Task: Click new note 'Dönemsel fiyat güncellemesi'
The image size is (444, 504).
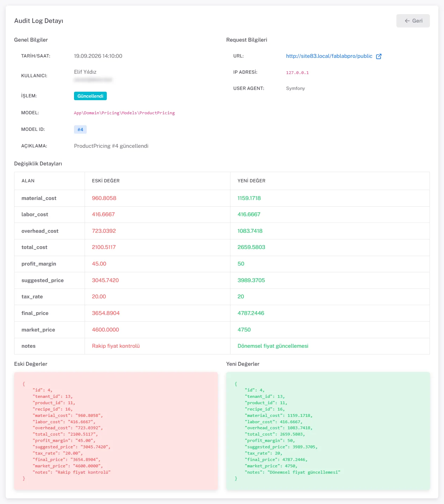Action: tap(273, 346)
